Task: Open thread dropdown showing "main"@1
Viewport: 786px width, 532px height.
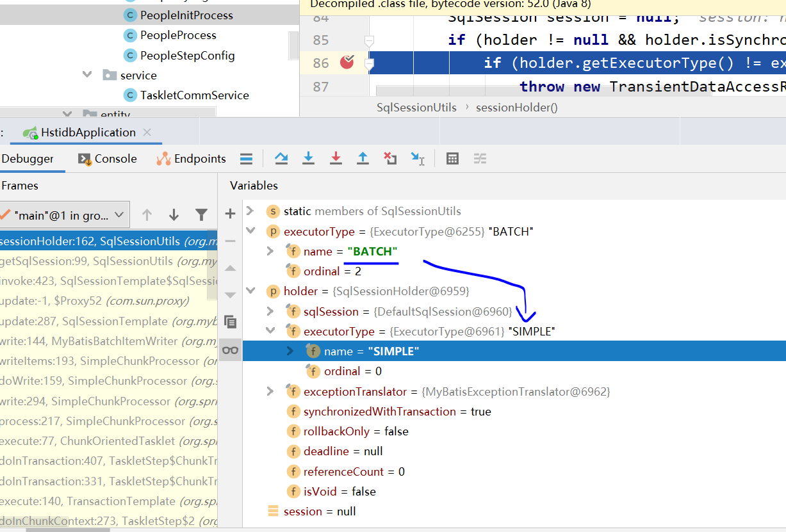Action: click(64, 215)
